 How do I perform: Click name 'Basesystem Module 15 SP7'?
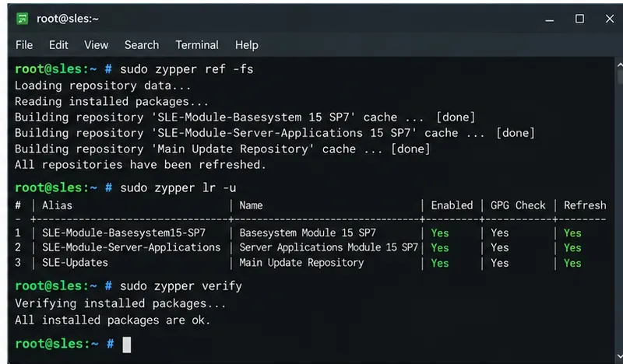tap(308, 233)
